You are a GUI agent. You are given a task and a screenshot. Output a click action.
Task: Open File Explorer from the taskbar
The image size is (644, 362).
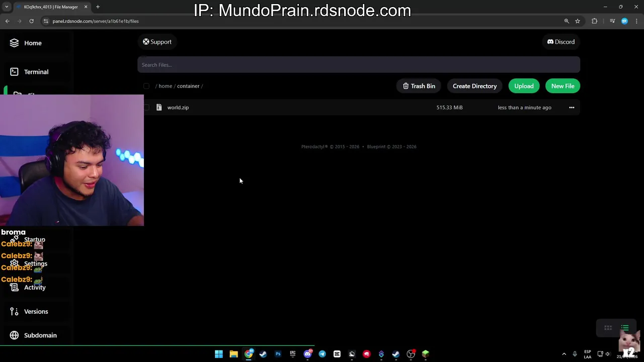(233, 354)
